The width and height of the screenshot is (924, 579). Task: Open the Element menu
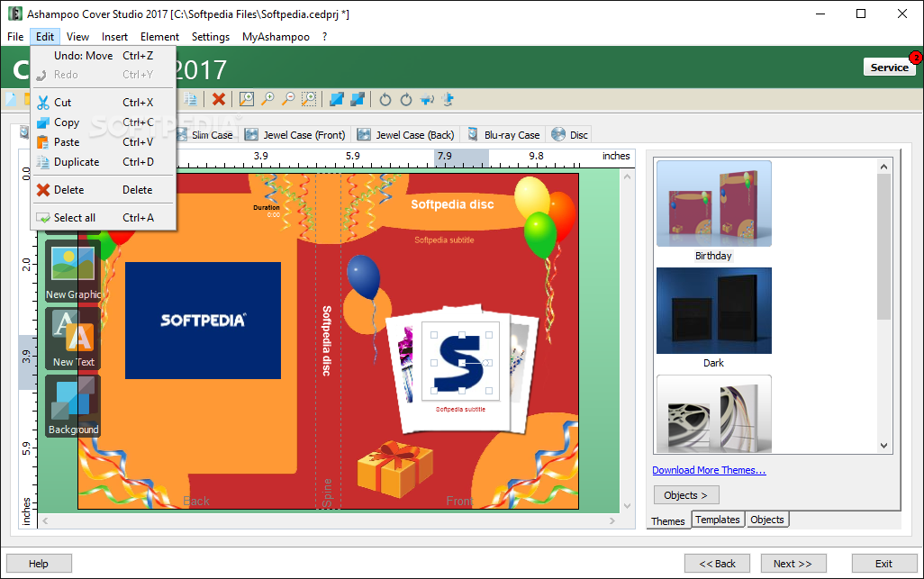tap(159, 37)
